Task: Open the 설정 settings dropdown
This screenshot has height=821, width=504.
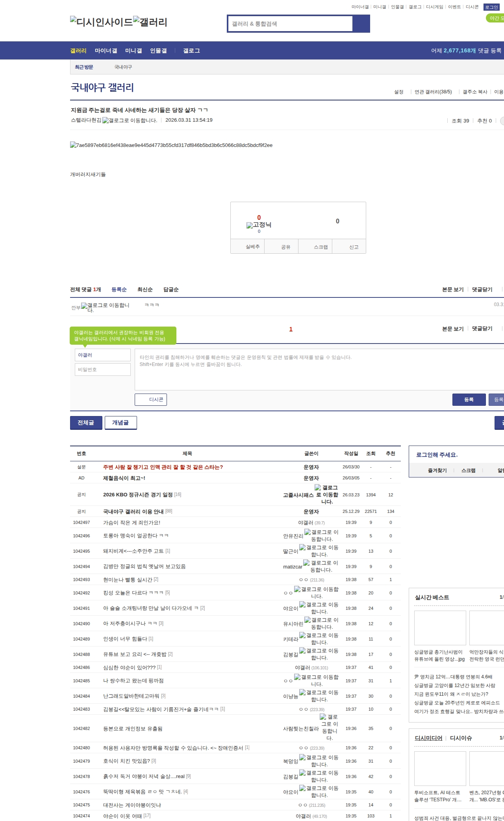Action: pyautogui.click(x=398, y=92)
